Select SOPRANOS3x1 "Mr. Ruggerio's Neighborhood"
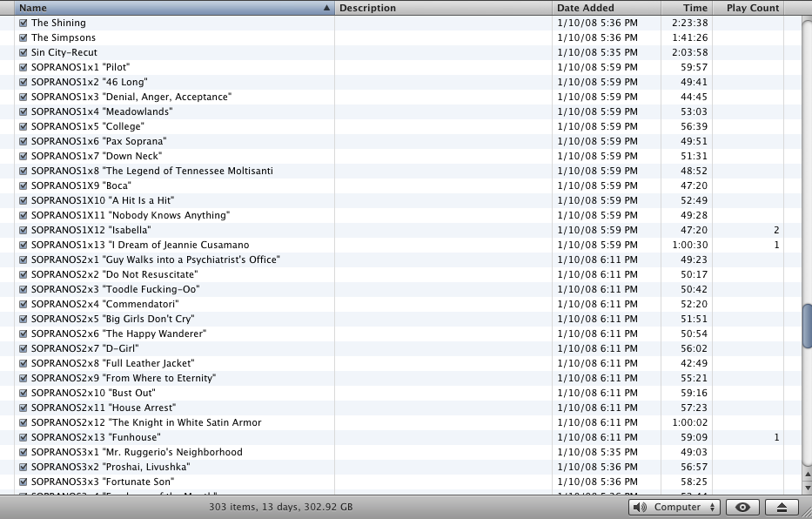The image size is (812, 519). point(137,452)
